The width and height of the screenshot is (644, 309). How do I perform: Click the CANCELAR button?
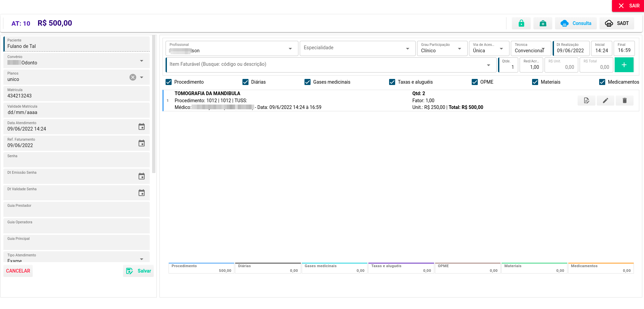coord(18,271)
